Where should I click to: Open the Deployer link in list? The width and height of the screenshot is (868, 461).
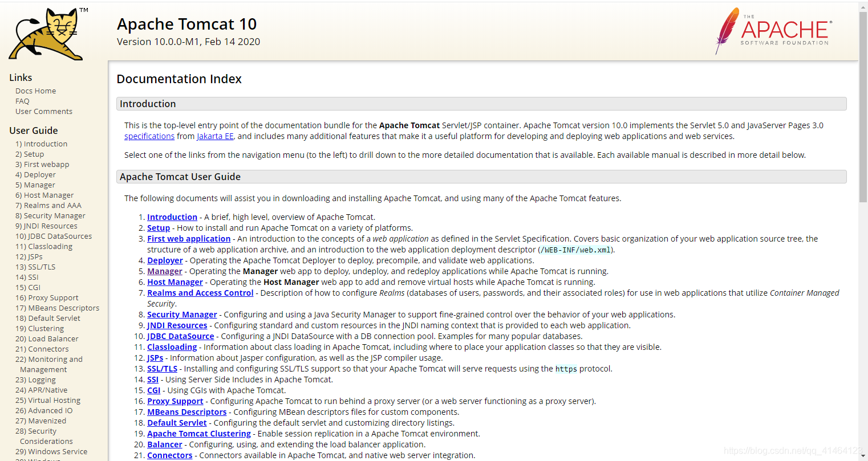tap(165, 260)
